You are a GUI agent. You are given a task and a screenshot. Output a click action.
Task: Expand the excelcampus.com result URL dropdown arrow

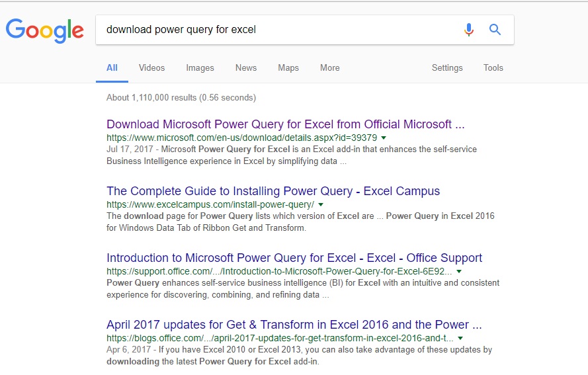pos(321,205)
